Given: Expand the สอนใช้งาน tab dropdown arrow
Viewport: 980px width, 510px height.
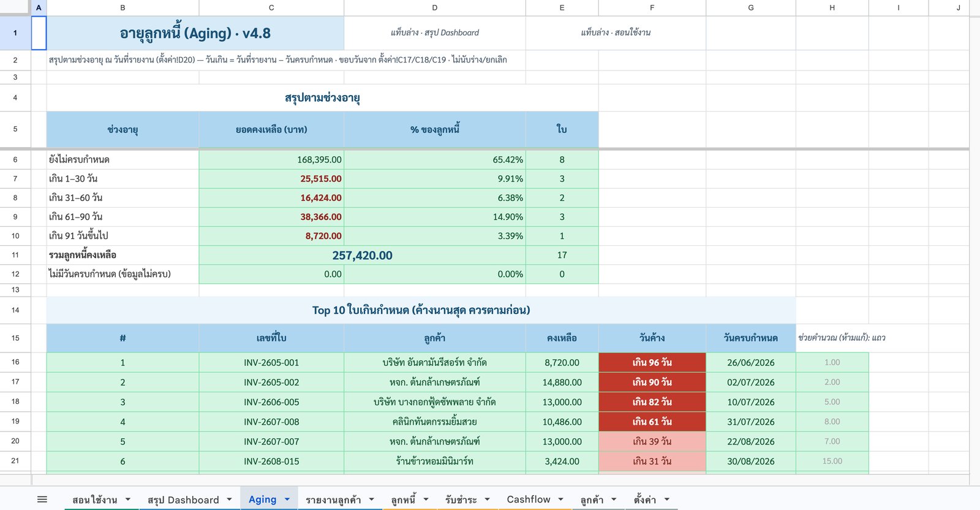Looking at the screenshot, I should click(128, 500).
